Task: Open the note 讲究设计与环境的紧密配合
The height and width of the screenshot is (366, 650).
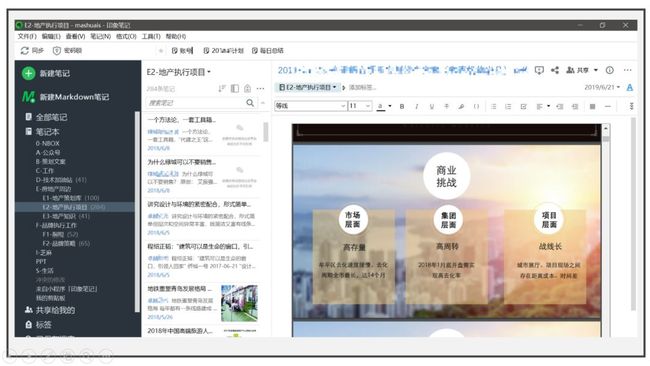Action: click(x=203, y=218)
